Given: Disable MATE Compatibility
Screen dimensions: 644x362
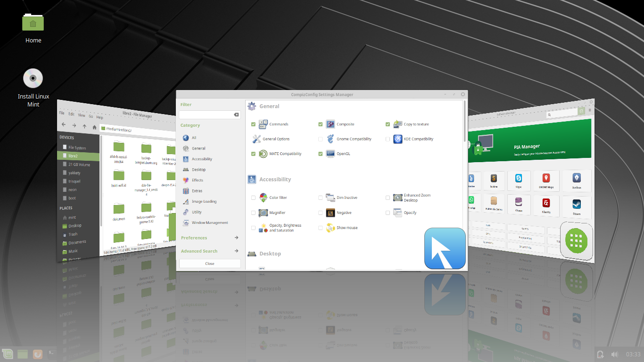Looking at the screenshot, I should (253, 154).
